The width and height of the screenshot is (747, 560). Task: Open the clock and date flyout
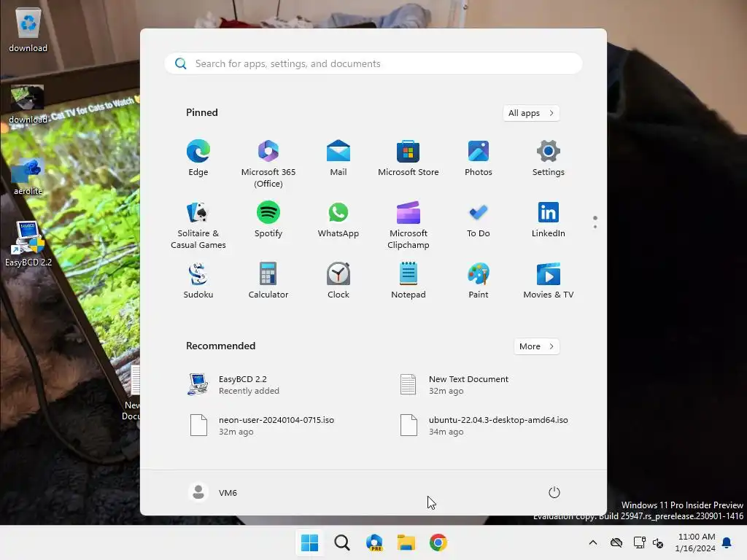pyautogui.click(x=695, y=542)
